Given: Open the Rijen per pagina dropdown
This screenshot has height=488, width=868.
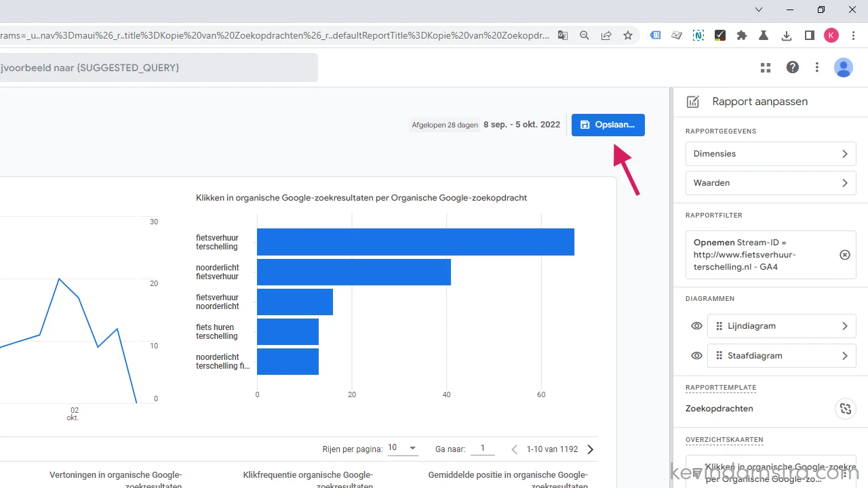Looking at the screenshot, I should tap(403, 448).
